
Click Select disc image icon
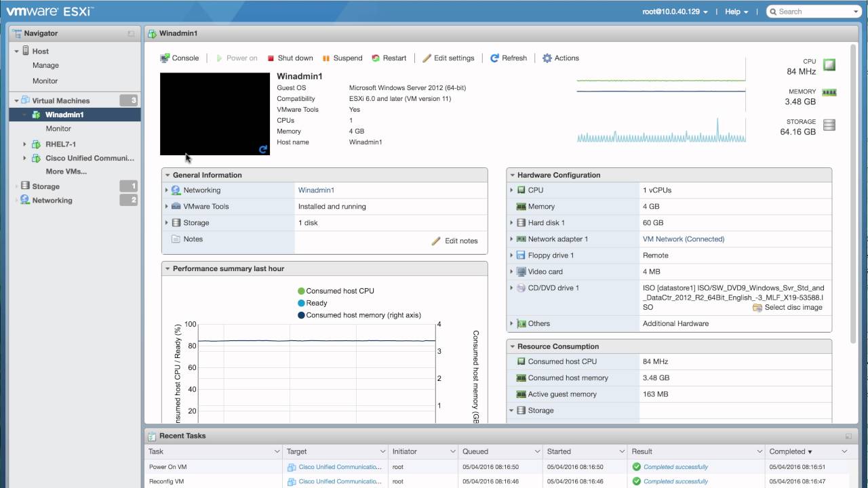coord(757,308)
